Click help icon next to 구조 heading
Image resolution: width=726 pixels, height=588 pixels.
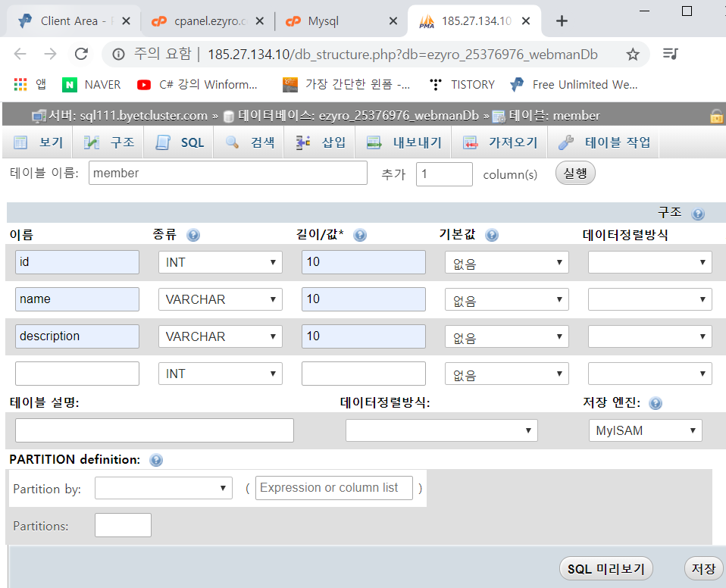tap(697, 214)
